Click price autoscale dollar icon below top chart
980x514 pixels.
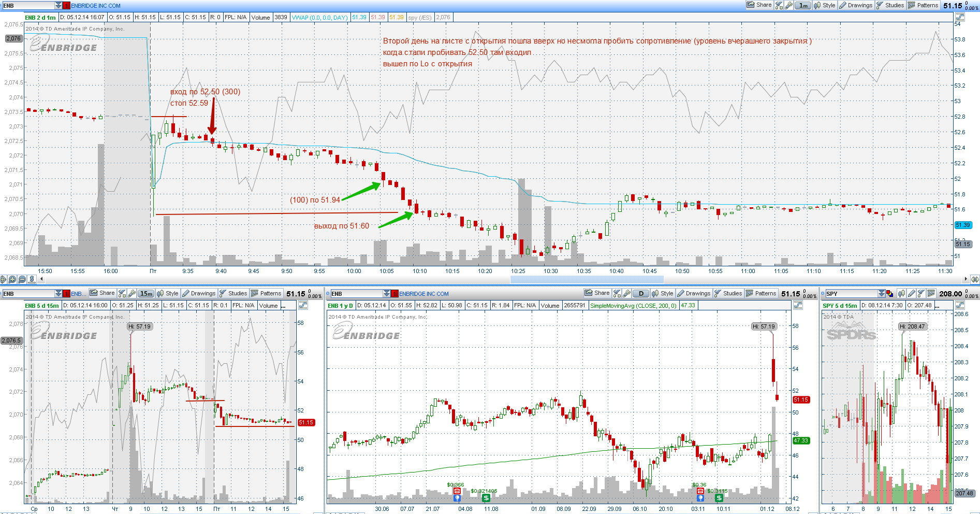pyautogui.click(x=32, y=279)
